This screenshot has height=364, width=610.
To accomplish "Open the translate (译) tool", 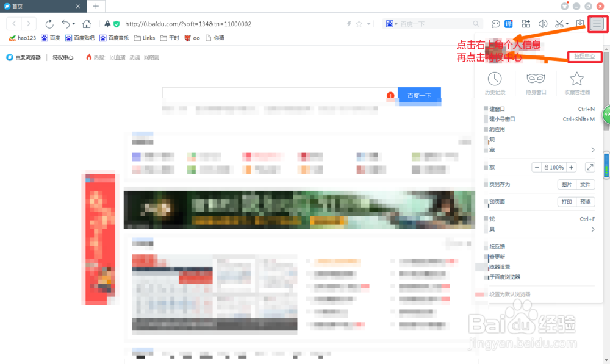I will coord(509,24).
